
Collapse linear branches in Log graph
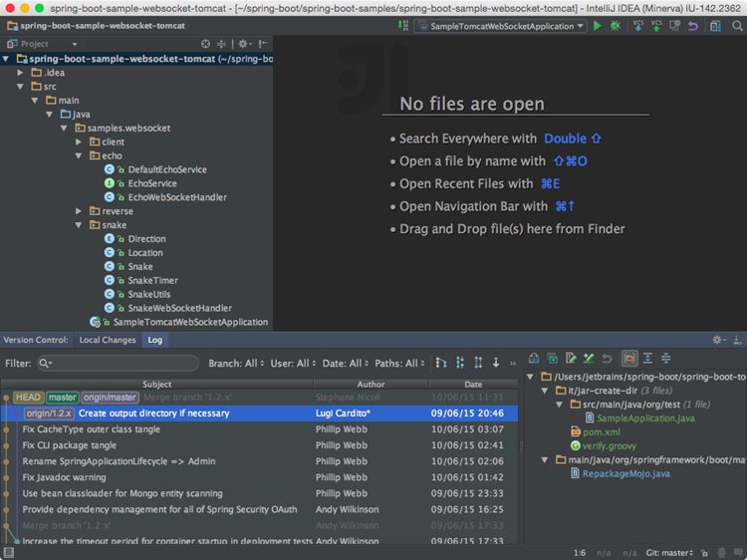[460, 363]
